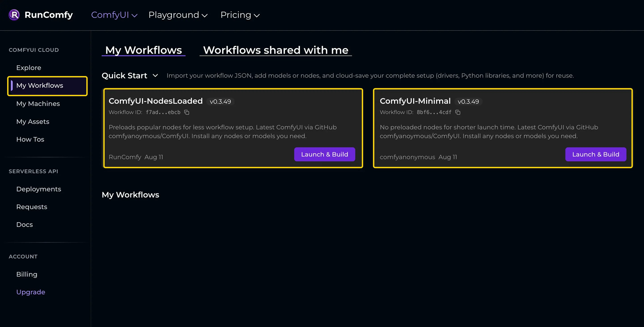Click the RunComfy brand name
644x327 pixels.
click(x=49, y=15)
